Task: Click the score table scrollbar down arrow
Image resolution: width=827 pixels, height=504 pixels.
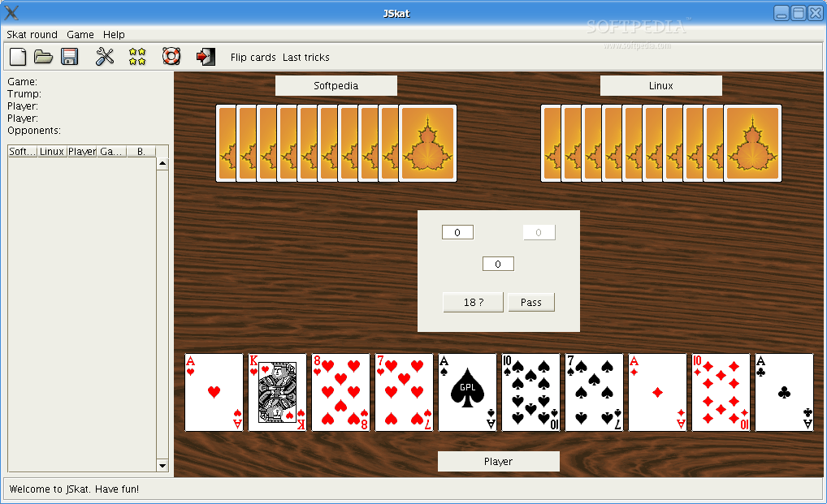Action: point(162,466)
